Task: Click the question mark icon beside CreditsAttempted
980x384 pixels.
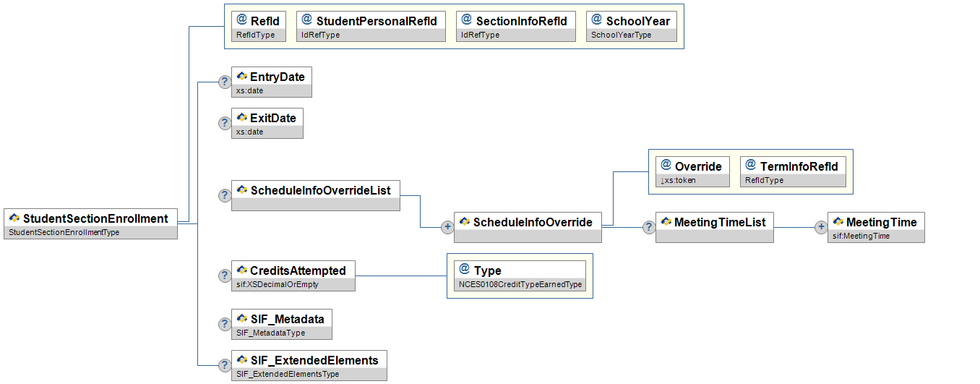Action: [x=225, y=276]
